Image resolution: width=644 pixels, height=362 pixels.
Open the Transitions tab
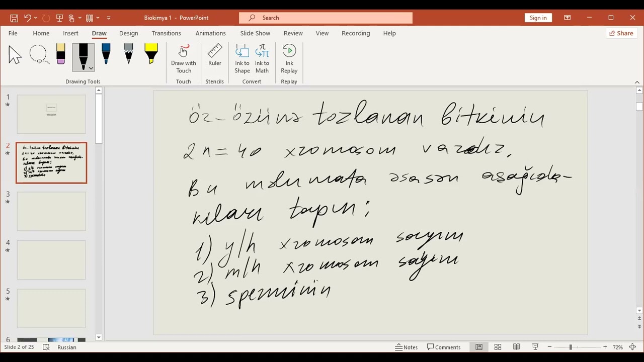(x=166, y=33)
